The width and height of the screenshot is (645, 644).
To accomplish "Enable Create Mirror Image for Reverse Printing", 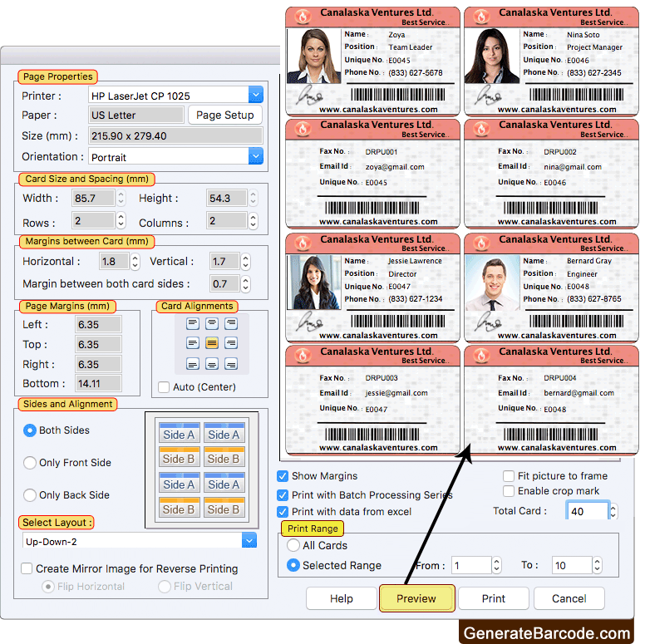I will pos(27,568).
